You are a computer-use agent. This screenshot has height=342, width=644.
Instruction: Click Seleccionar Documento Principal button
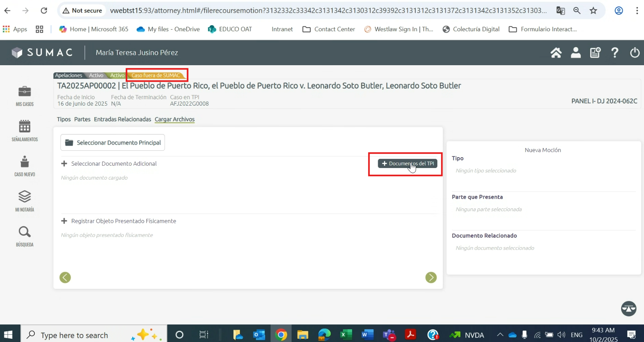[113, 142]
